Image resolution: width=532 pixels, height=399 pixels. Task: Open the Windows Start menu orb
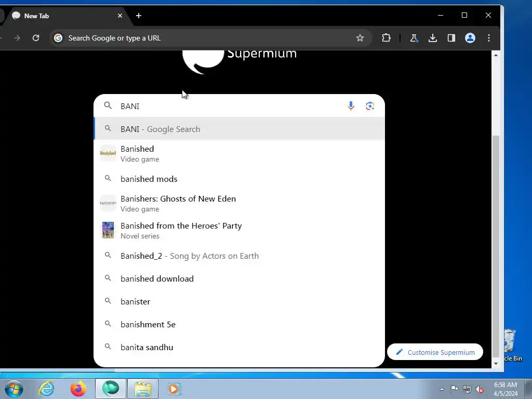pyautogui.click(x=14, y=389)
